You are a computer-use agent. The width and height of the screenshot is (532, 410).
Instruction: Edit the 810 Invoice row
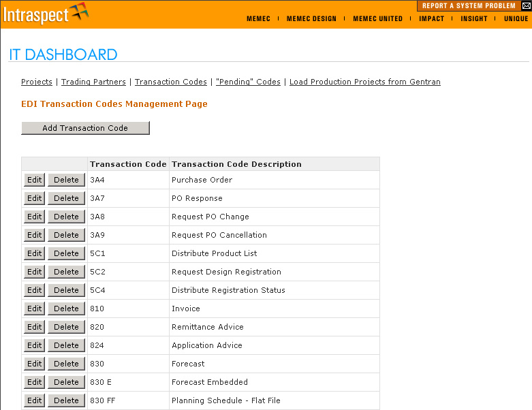pyautogui.click(x=34, y=309)
